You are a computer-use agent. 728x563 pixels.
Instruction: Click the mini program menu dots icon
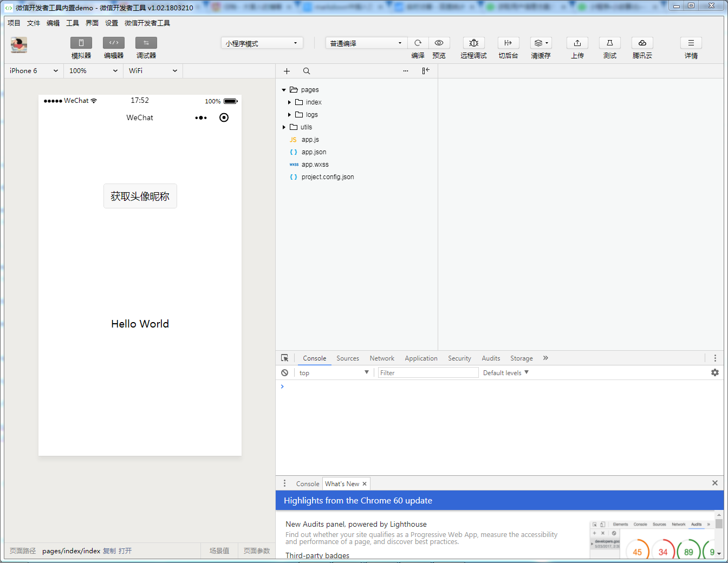[201, 117]
